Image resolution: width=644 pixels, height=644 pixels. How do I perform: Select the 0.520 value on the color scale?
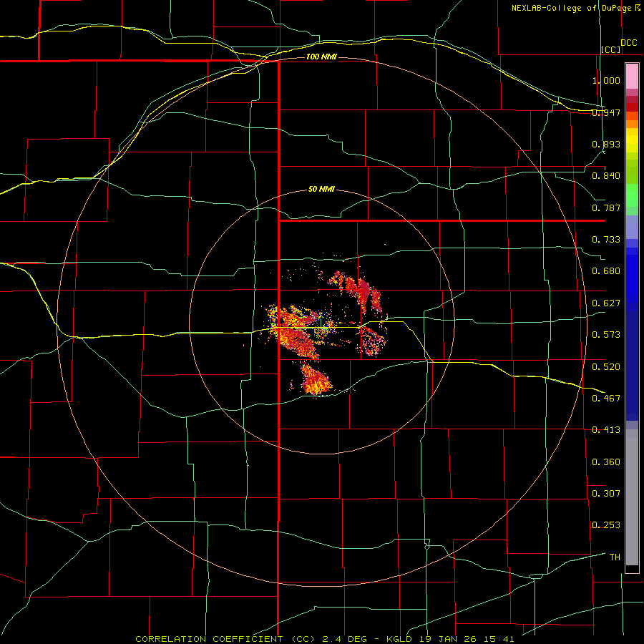(606, 366)
